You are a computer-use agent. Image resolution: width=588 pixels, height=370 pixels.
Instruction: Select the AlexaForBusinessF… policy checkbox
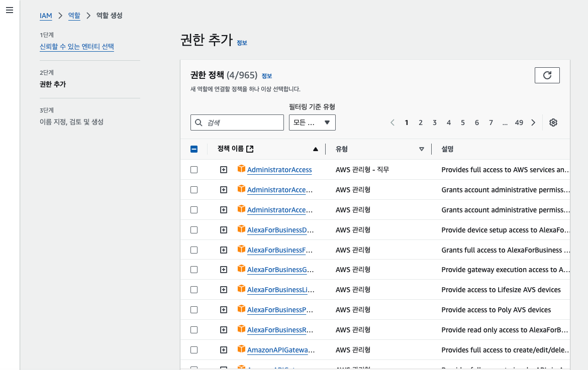pyautogui.click(x=194, y=250)
